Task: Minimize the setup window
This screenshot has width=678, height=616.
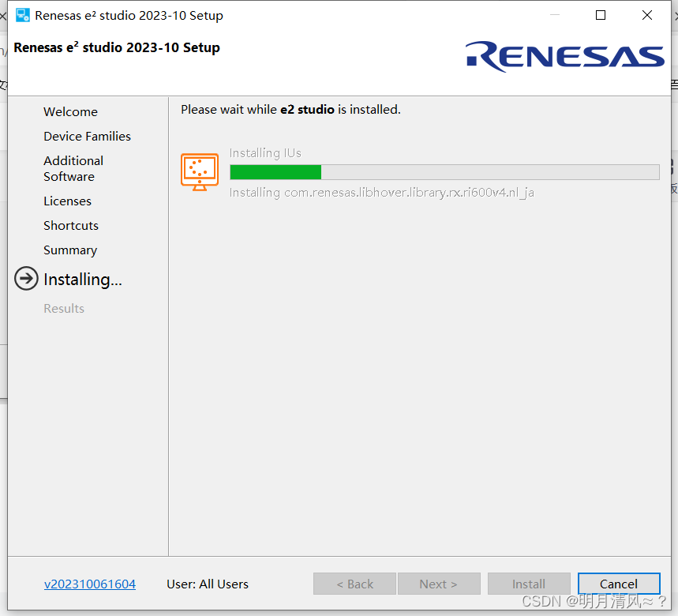Action: (x=555, y=15)
